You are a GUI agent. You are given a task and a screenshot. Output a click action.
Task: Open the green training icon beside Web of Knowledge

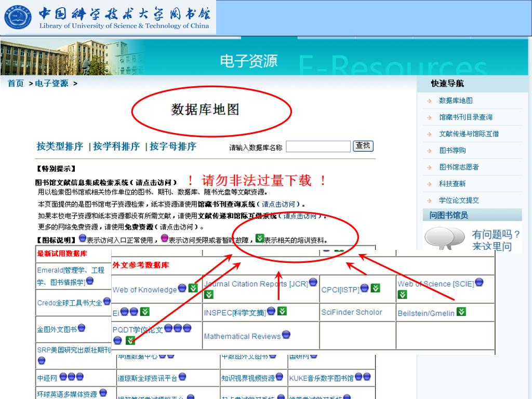(x=193, y=288)
